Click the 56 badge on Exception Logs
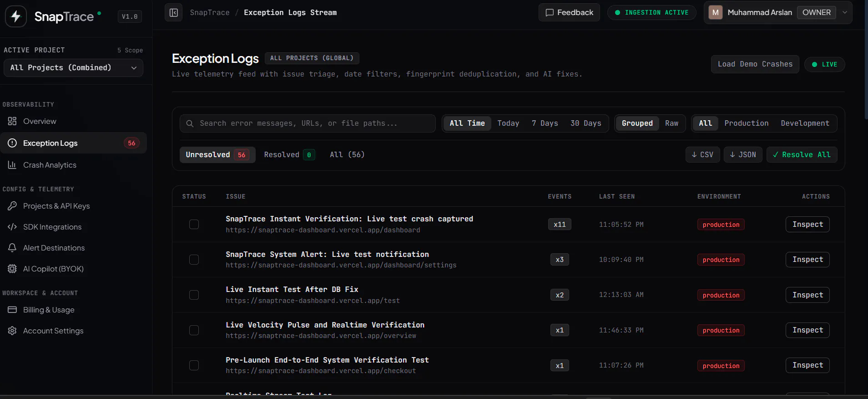This screenshot has width=868, height=399. [x=131, y=143]
